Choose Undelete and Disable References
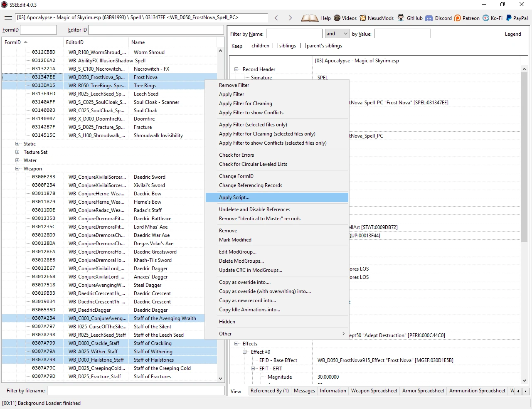 (x=277, y=209)
